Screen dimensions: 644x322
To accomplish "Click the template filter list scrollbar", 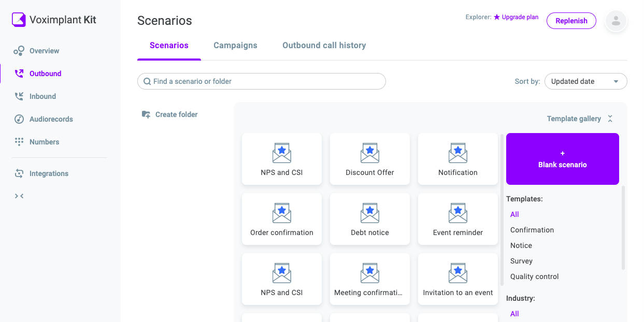I will [x=623, y=228].
